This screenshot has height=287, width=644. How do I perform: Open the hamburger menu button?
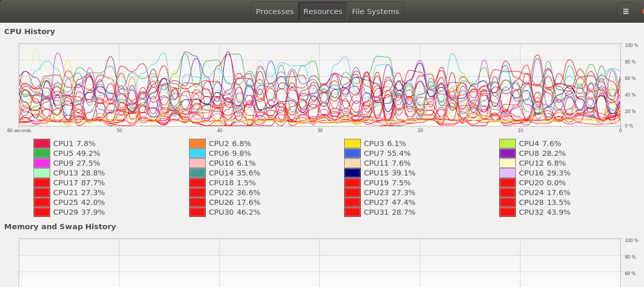pos(625,11)
